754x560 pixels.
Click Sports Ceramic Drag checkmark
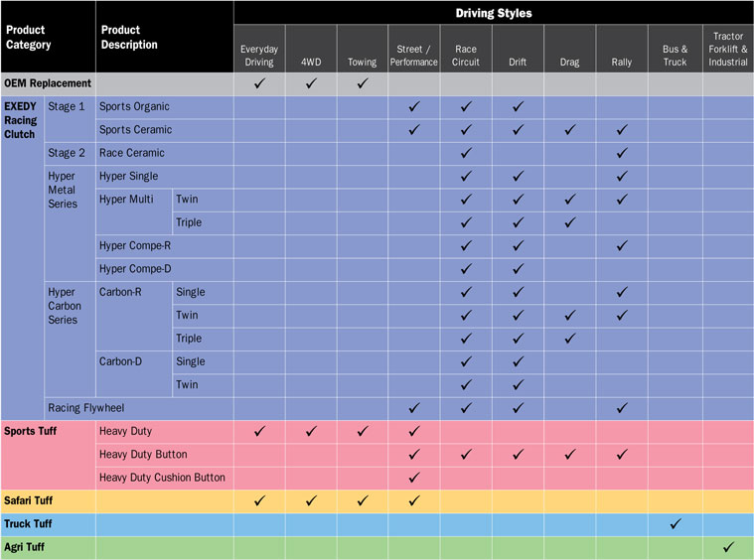point(570,130)
